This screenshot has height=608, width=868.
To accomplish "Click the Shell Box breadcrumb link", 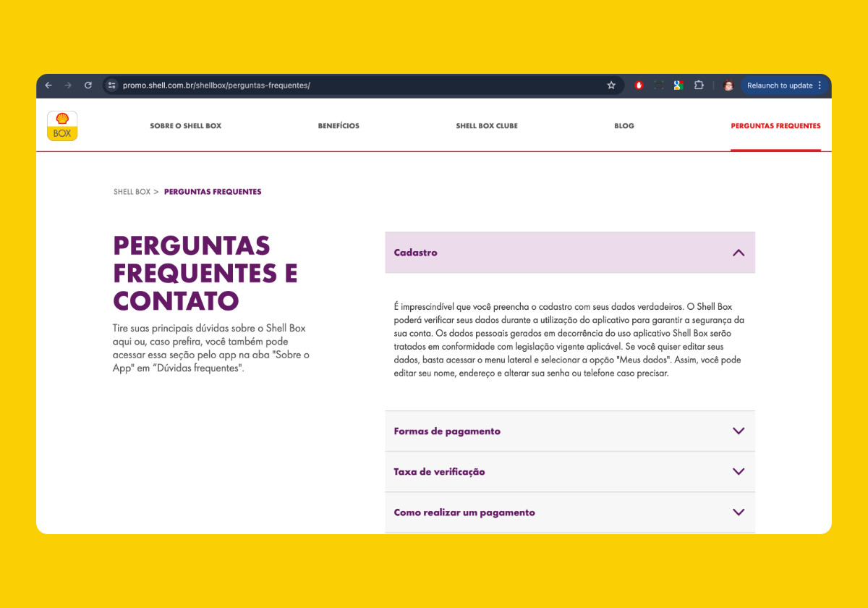I will click(x=132, y=192).
